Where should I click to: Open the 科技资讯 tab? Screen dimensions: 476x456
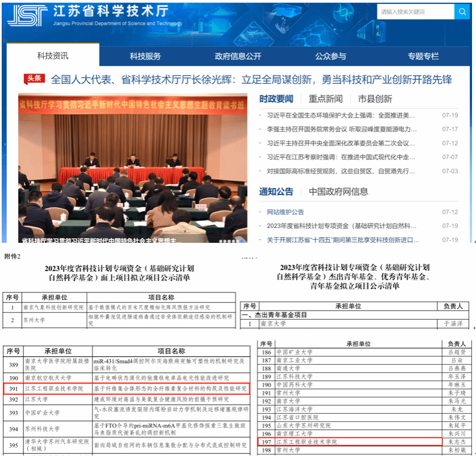pyautogui.click(x=53, y=56)
